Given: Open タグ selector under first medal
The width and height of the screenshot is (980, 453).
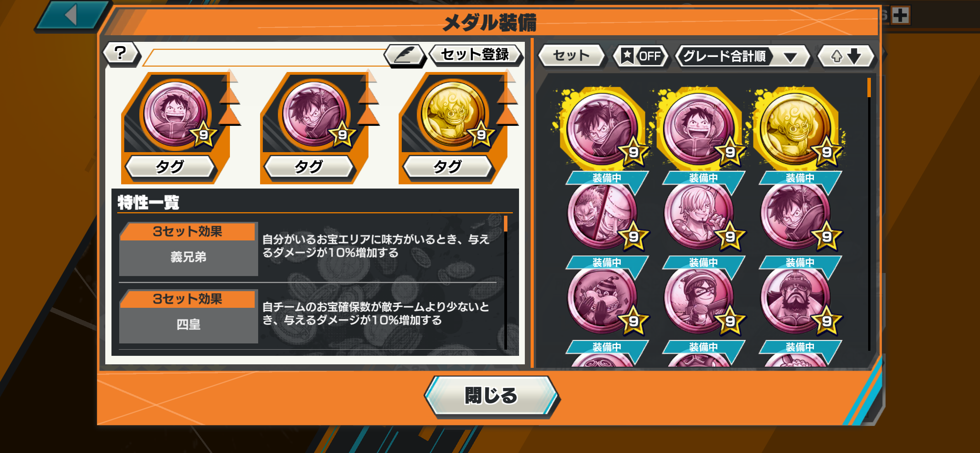Looking at the screenshot, I should pyautogui.click(x=170, y=167).
